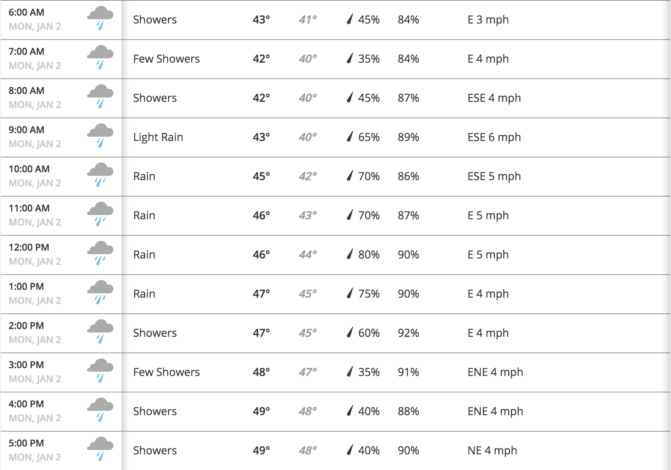Click the rain cloud icon for 10:00 AM
This screenshot has width=671, height=470.
pos(99,176)
